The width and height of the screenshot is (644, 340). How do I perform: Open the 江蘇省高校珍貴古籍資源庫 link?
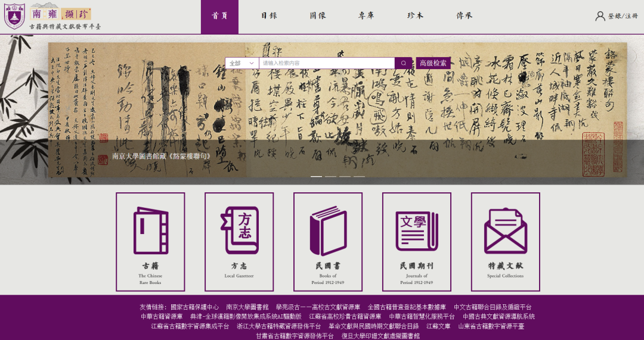(x=345, y=317)
